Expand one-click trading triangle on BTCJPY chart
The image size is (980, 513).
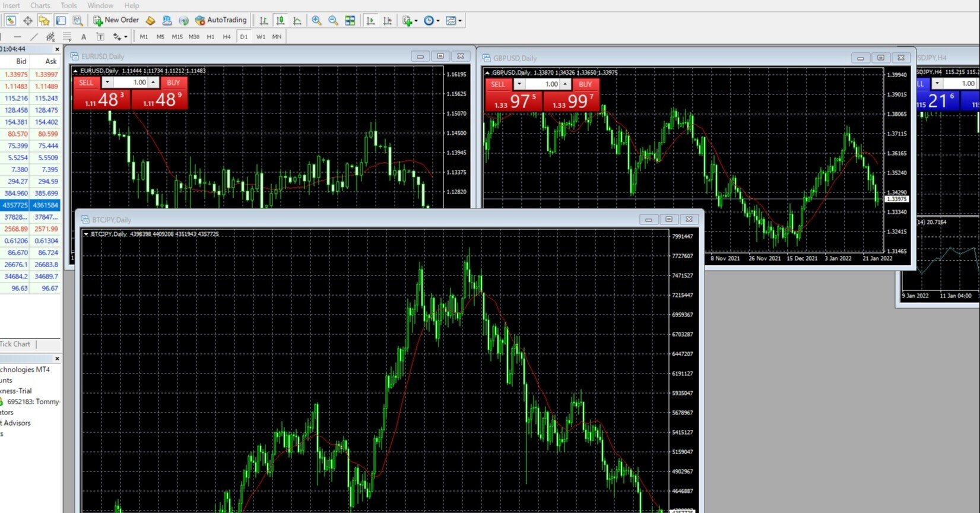(x=86, y=234)
